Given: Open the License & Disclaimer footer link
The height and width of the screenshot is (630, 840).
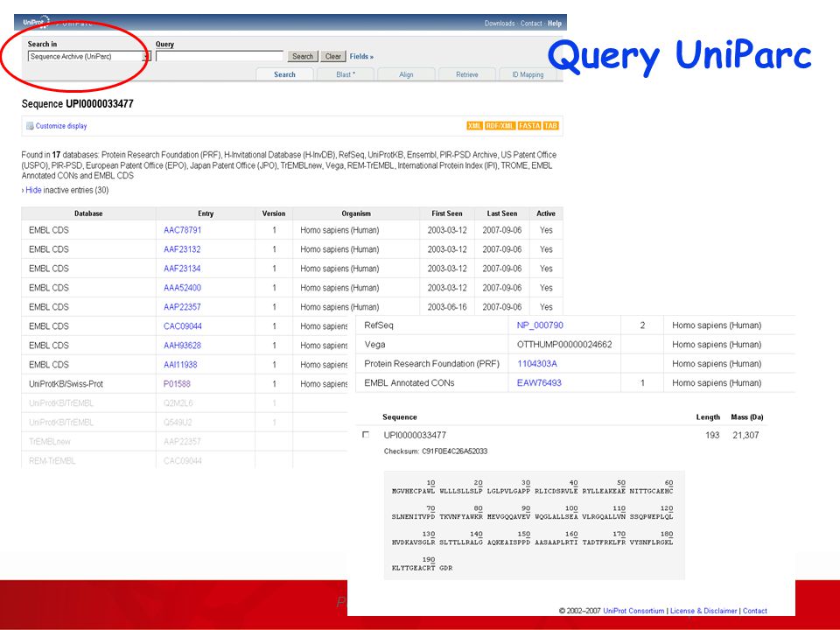Looking at the screenshot, I should [x=703, y=611].
